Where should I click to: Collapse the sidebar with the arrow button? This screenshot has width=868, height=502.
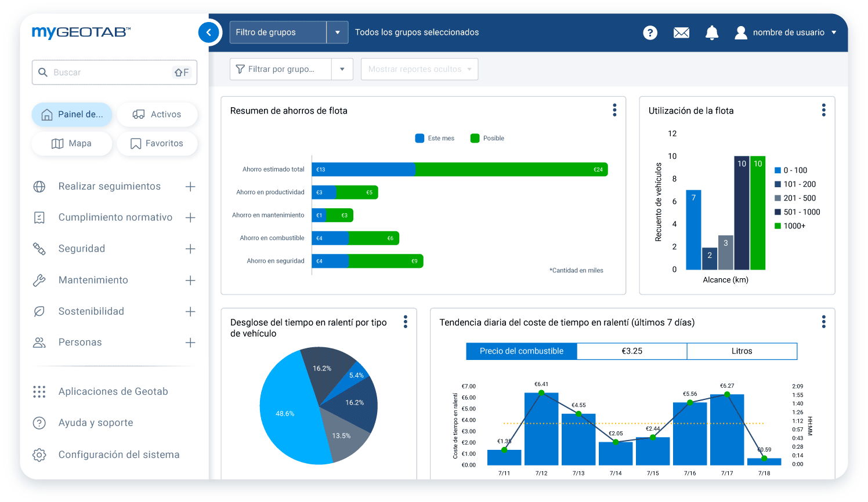[209, 32]
